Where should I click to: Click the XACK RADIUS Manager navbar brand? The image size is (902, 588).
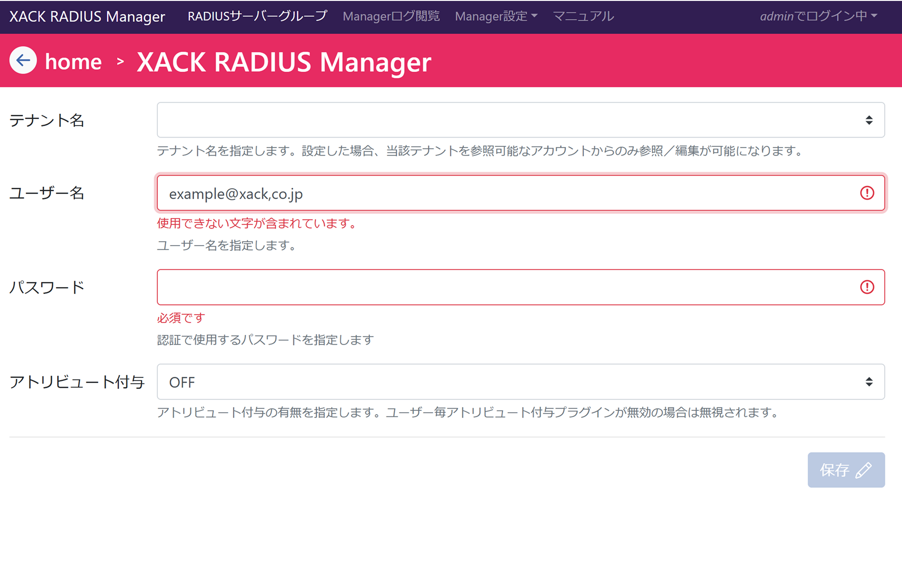point(87,17)
